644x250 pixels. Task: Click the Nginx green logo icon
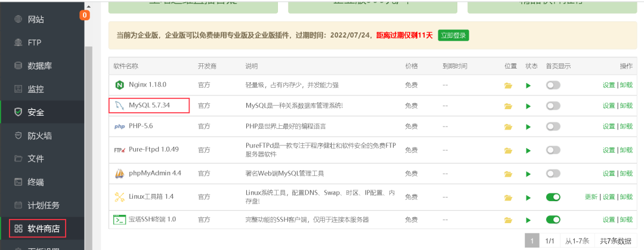tap(119, 85)
